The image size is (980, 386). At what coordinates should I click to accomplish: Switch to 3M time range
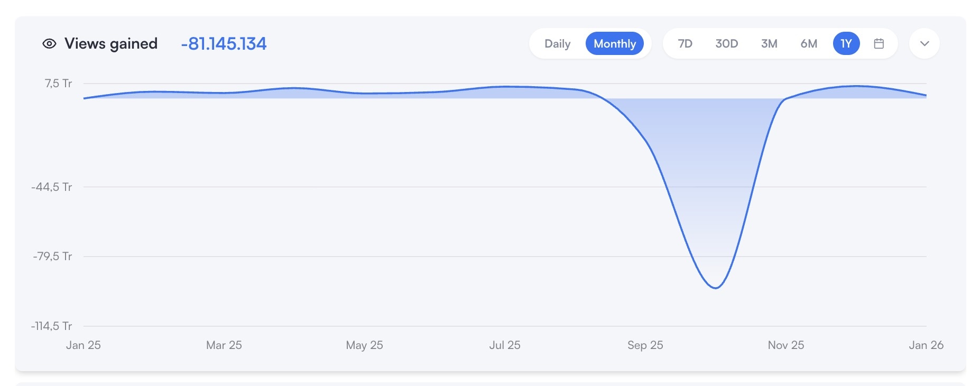(769, 44)
